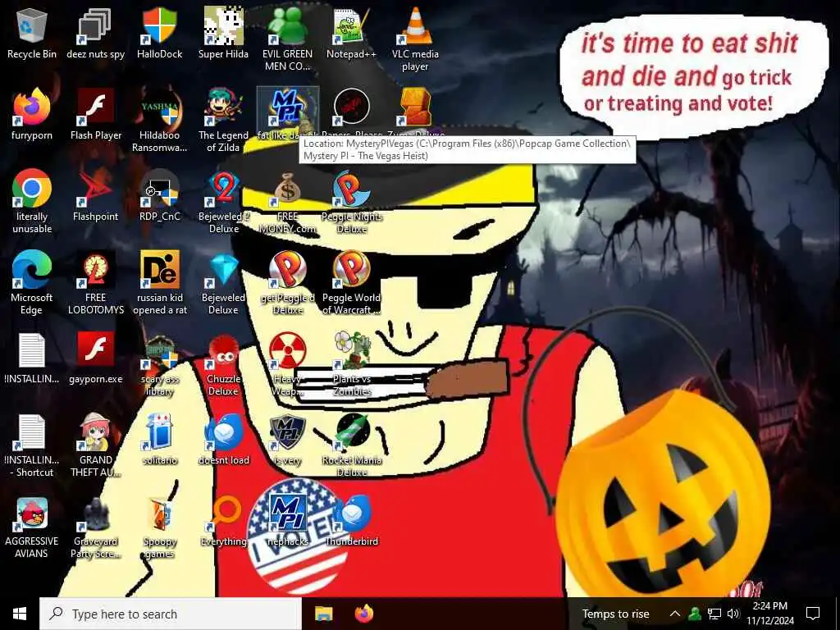
Task: Open the Microsoft Edge desktop icon
Action: pos(32,283)
